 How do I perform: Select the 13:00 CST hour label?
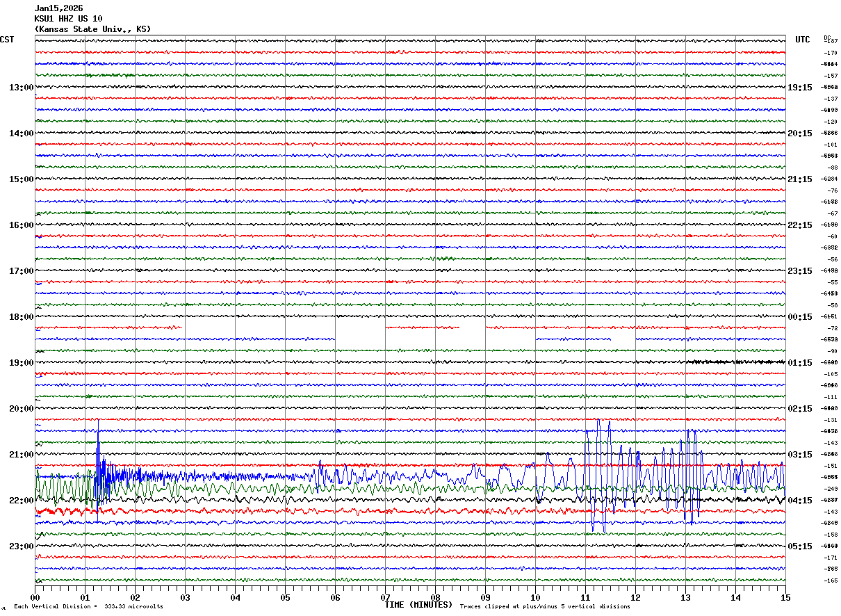(21, 88)
